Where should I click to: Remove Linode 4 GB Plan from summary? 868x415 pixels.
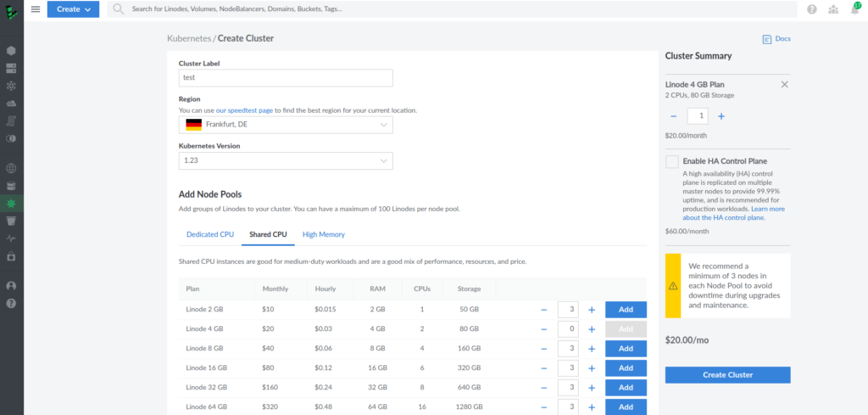point(784,85)
